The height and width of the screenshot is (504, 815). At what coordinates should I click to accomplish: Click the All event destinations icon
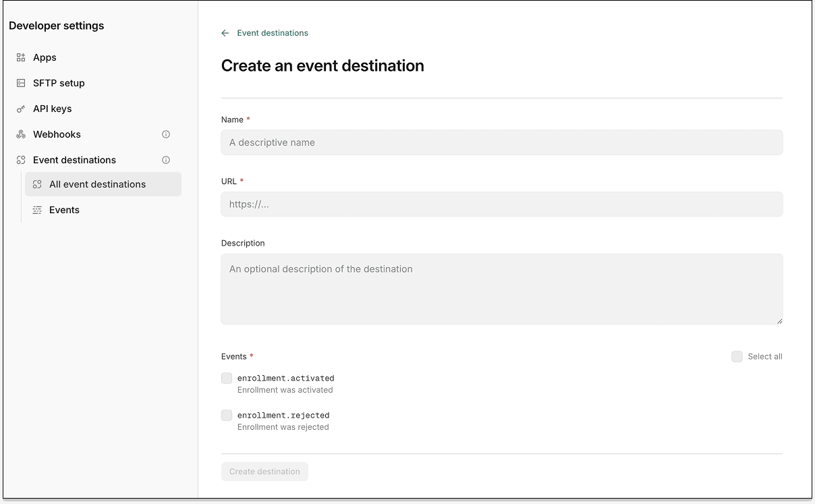pyautogui.click(x=37, y=184)
